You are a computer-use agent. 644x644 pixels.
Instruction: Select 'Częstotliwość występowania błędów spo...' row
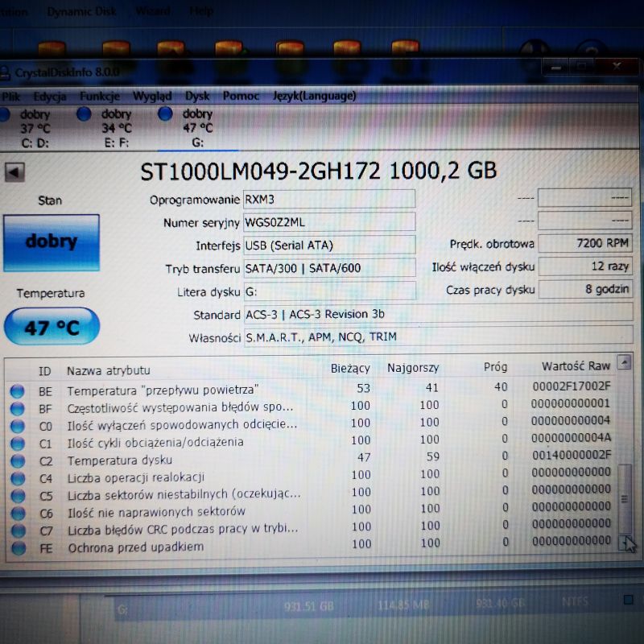click(311, 407)
